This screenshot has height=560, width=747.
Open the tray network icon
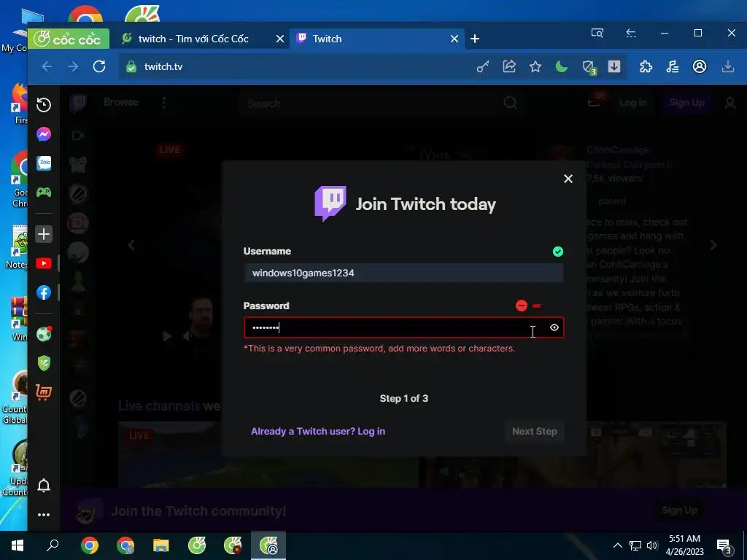click(635, 545)
